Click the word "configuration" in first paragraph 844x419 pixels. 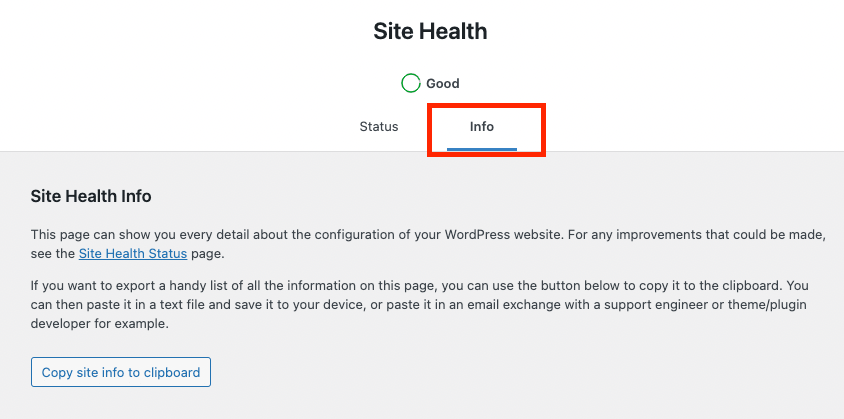(353, 234)
